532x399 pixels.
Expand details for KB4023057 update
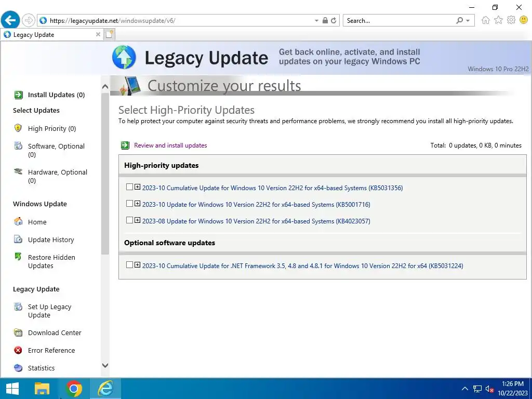click(137, 220)
